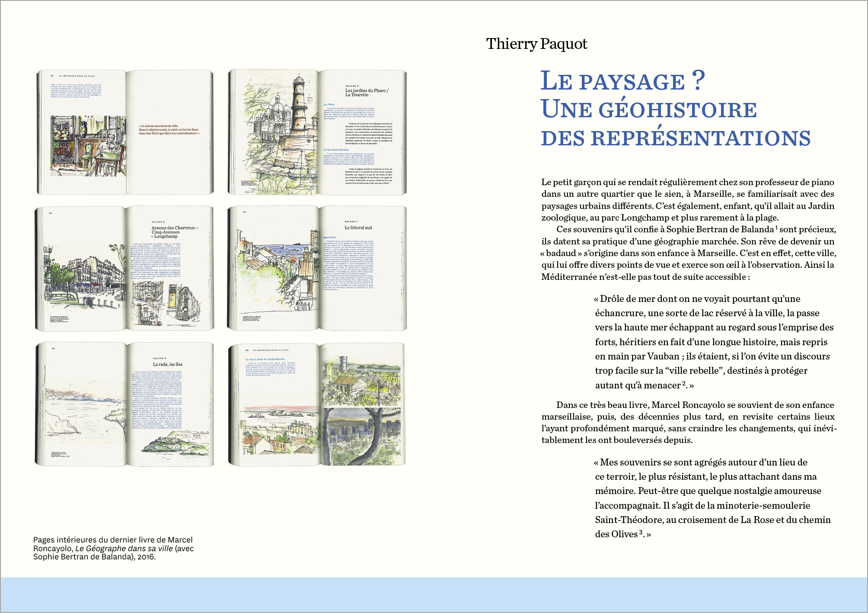Click the café interior sketch
The height and width of the screenshot is (613, 868).
(88, 146)
